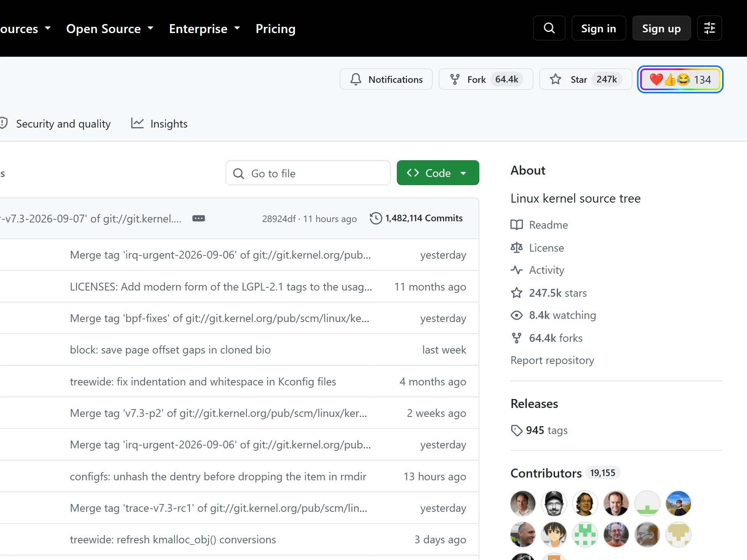Click Sign in
This screenshot has width=747, height=560.
coord(598,28)
